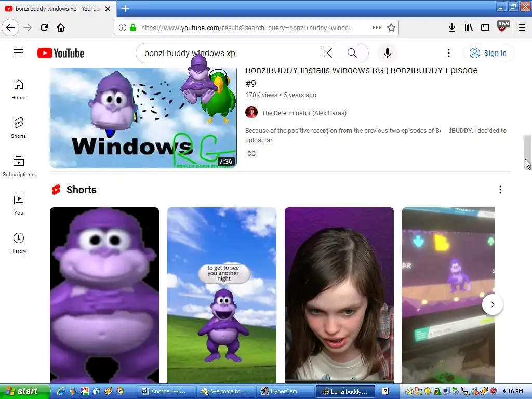Open YouTube settings three-dot menu

click(449, 53)
